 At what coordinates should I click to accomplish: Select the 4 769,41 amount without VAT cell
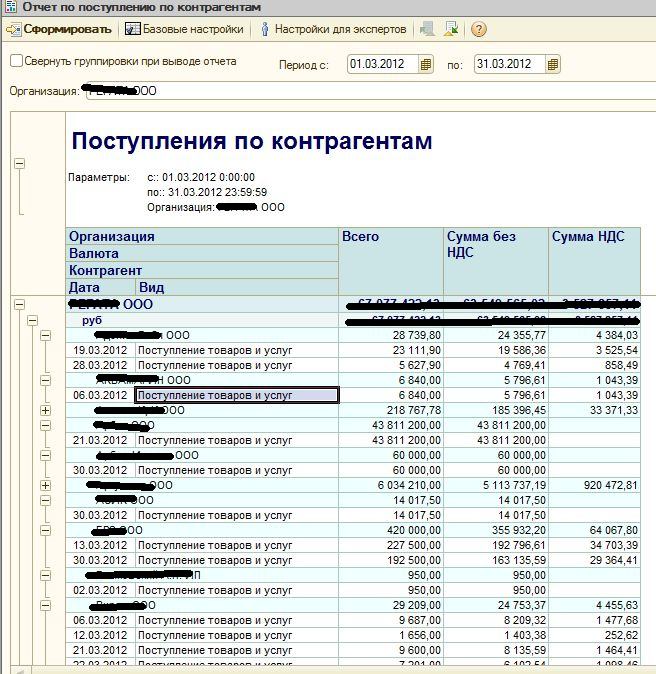click(496, 365)
